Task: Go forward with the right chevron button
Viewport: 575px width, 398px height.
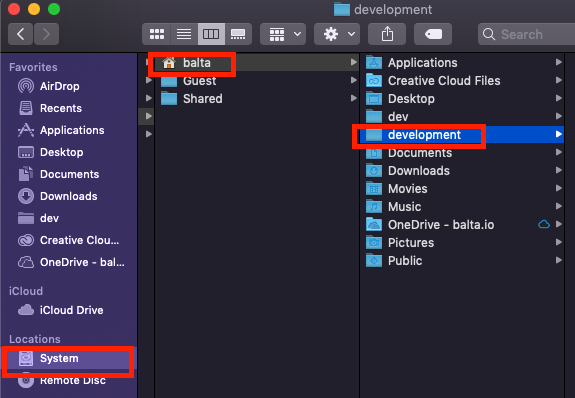Action: tap(46, 34)
